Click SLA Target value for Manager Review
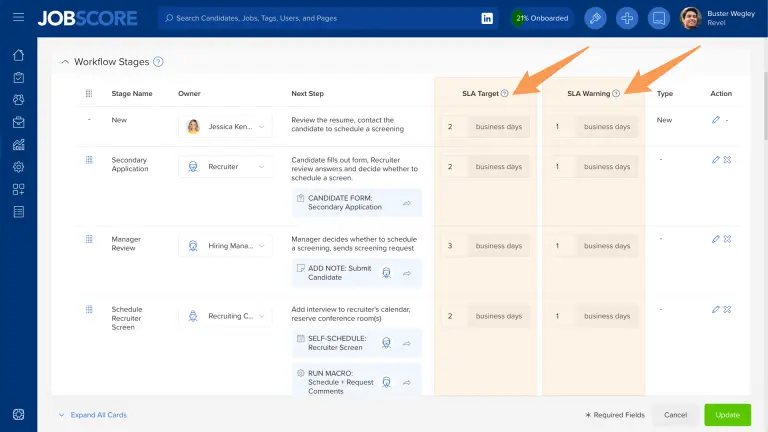Image resolution: width=768 pixels, height=432 pixels. click(454, 246)
